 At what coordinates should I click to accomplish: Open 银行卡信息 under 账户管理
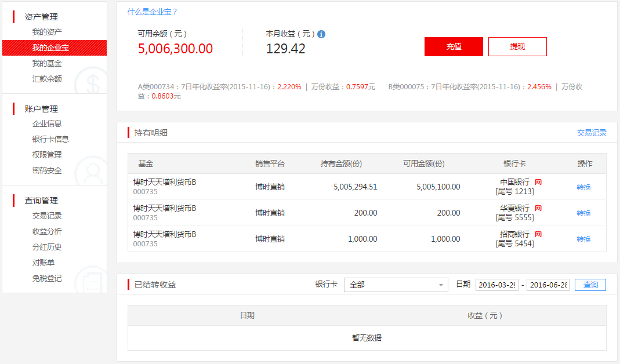coord(50,139)
